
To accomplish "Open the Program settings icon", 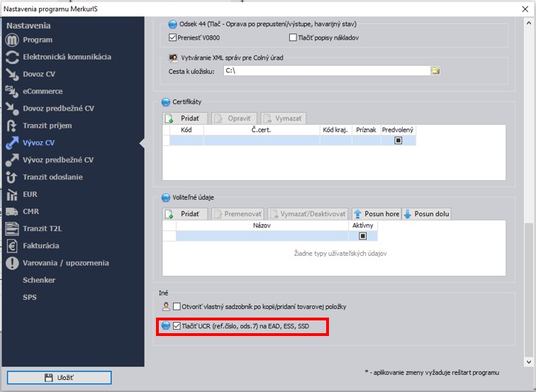I will point(12,40).
